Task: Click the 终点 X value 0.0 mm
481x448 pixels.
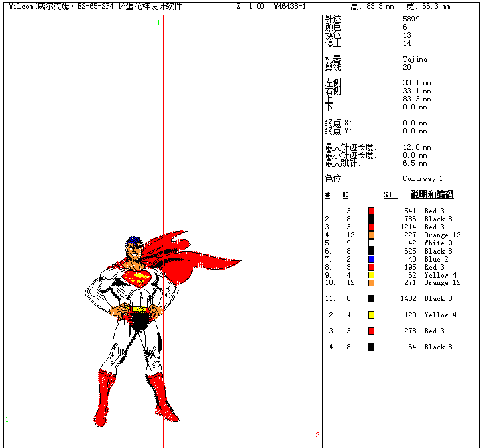Action: pyautogui.click(x=415, y=123)
